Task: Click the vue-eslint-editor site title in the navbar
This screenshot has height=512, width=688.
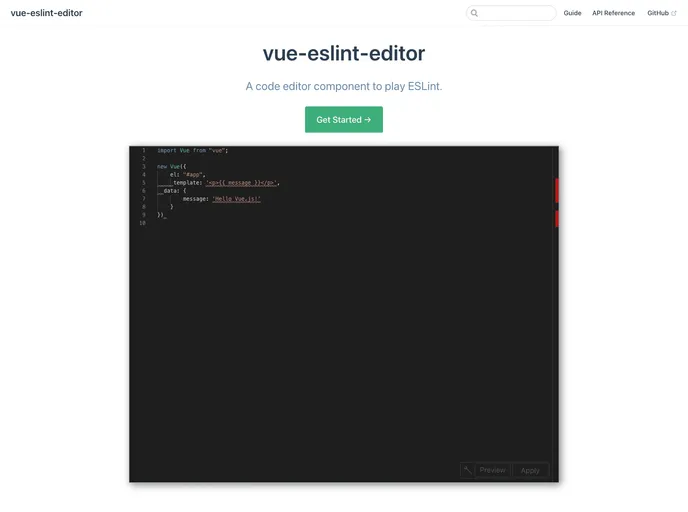Action: click(47, 13)
